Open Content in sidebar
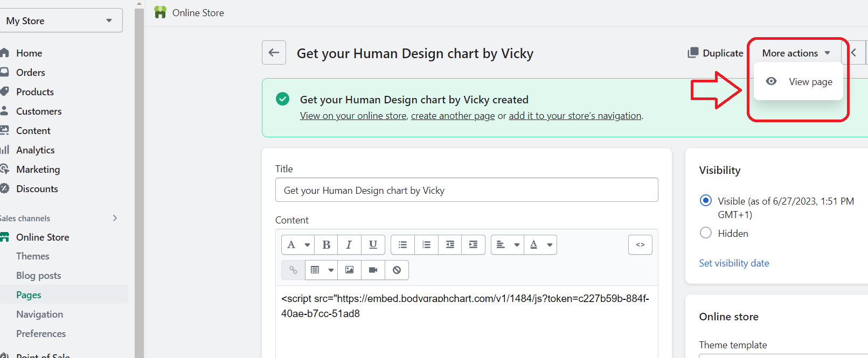 33,130
